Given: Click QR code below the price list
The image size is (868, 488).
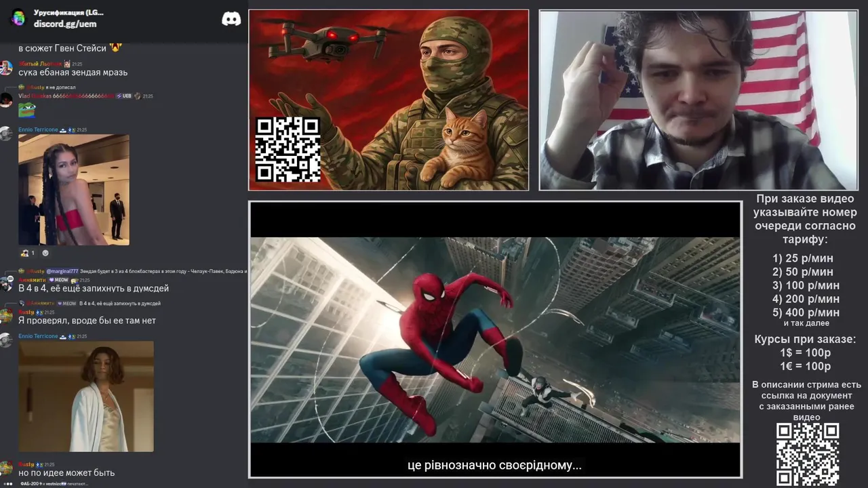Looking at the screenshot, I should (x=807, y=455).
